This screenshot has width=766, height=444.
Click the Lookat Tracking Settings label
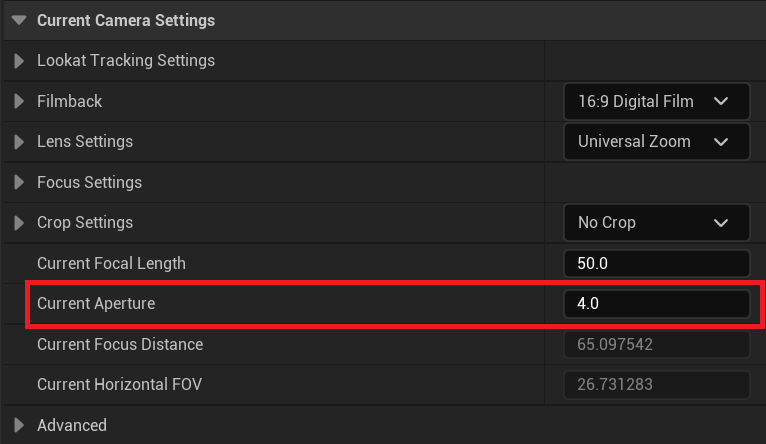[126, 61]
